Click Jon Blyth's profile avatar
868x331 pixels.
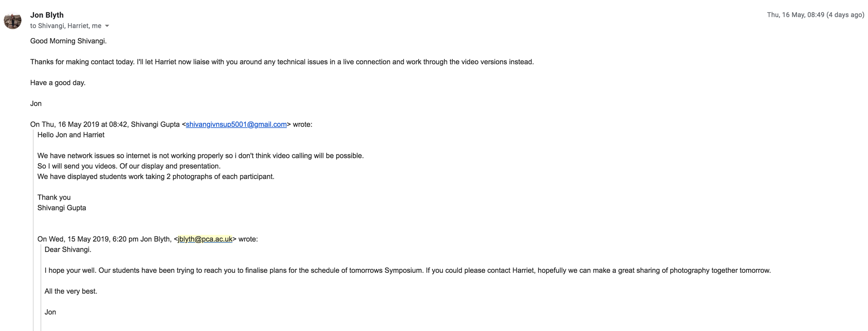[x=13, y=20]
